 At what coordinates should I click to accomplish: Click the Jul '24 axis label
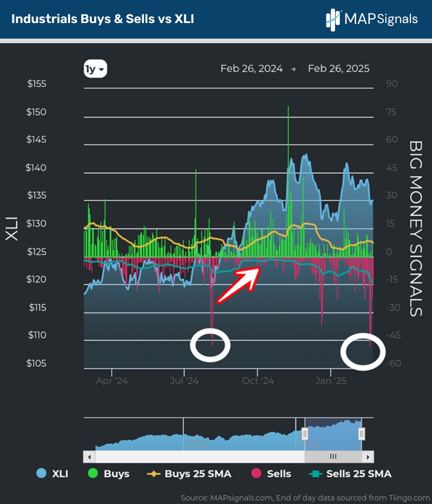pos(184,381)
